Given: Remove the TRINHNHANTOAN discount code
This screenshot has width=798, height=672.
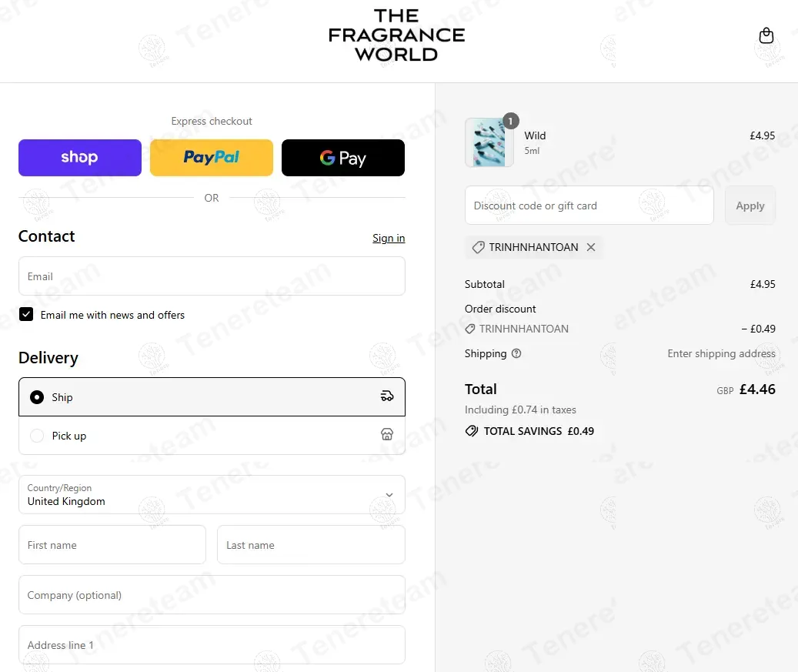Looking at the screenshot, I should [591, 247].
